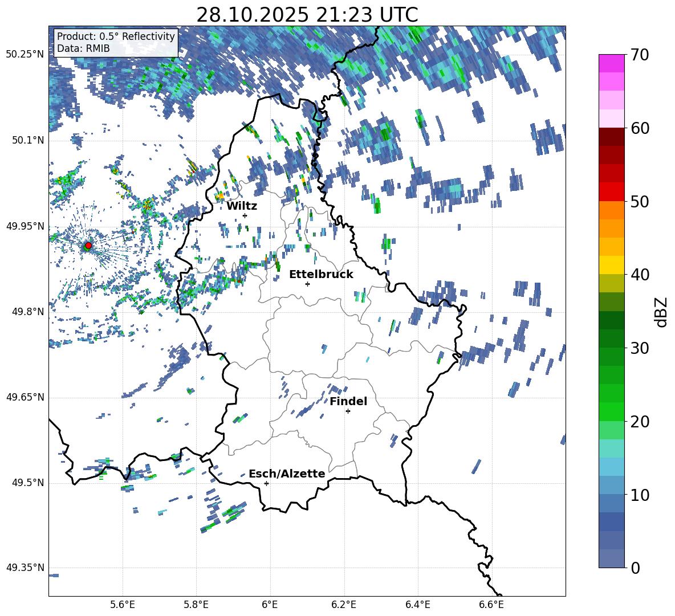675x616 pixels.
Task: Click the longitude label '5.6°E'
Action: [122, 605]
